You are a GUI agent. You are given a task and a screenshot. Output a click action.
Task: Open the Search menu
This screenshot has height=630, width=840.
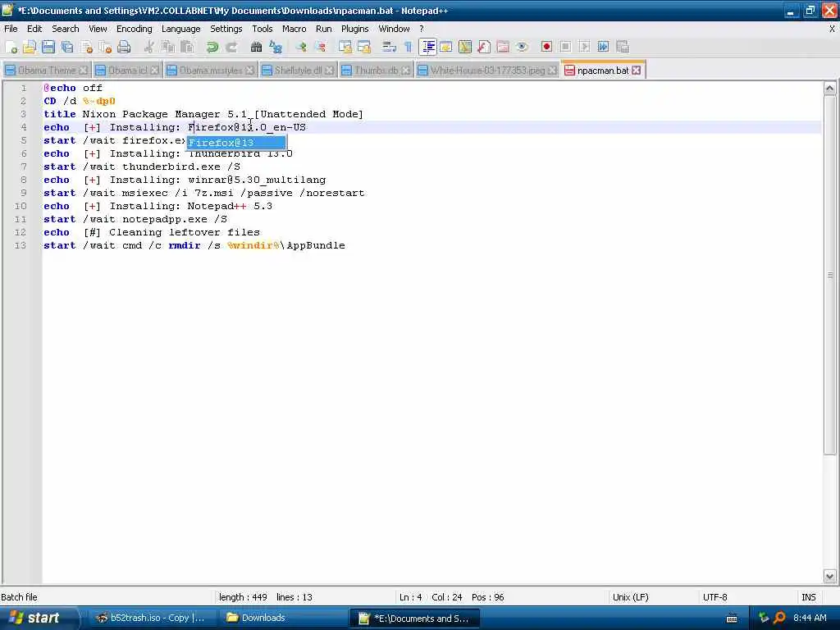(66, 29)
